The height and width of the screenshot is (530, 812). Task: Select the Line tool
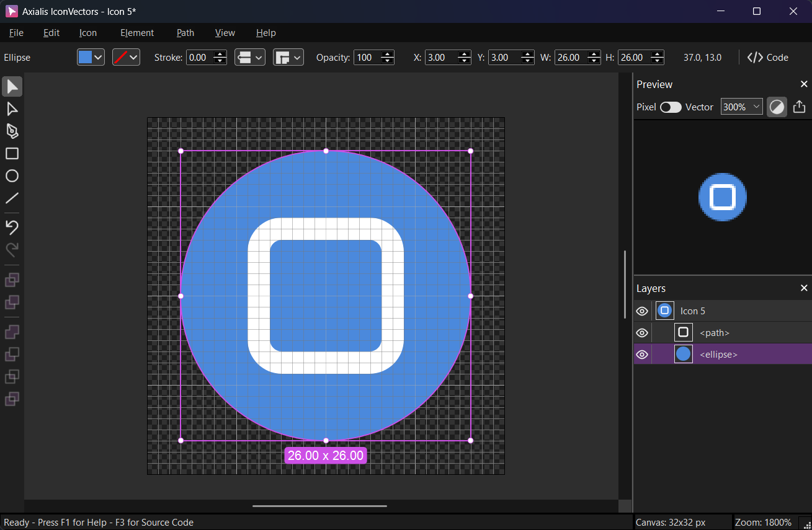pos(12,198)
